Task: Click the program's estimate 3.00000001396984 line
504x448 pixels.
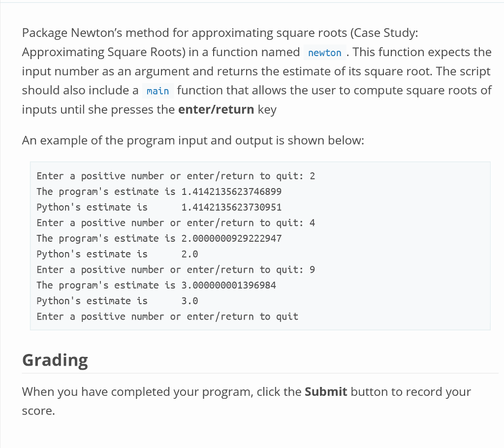Action: pyautogui.click(x=156, y=285)
